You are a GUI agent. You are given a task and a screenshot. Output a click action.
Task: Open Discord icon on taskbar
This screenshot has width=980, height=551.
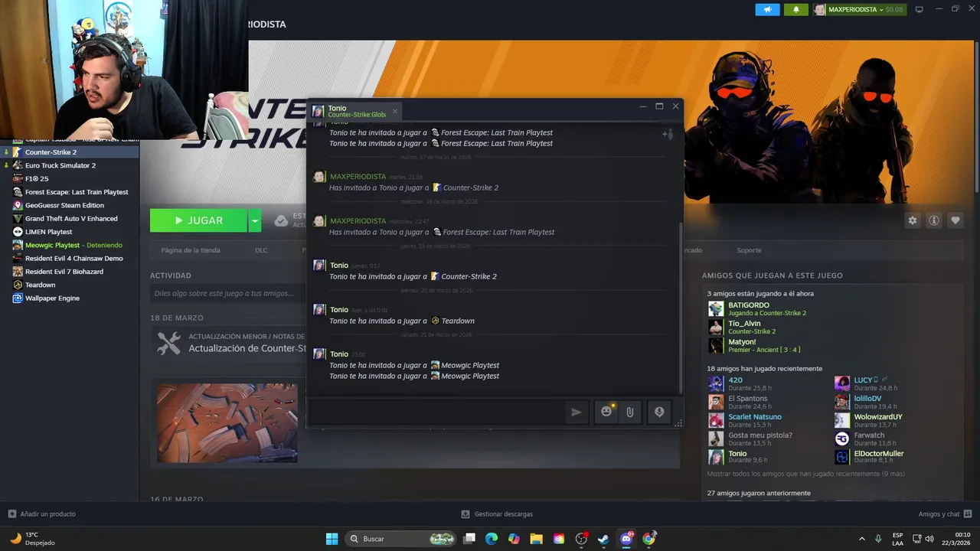click(626, 539)
